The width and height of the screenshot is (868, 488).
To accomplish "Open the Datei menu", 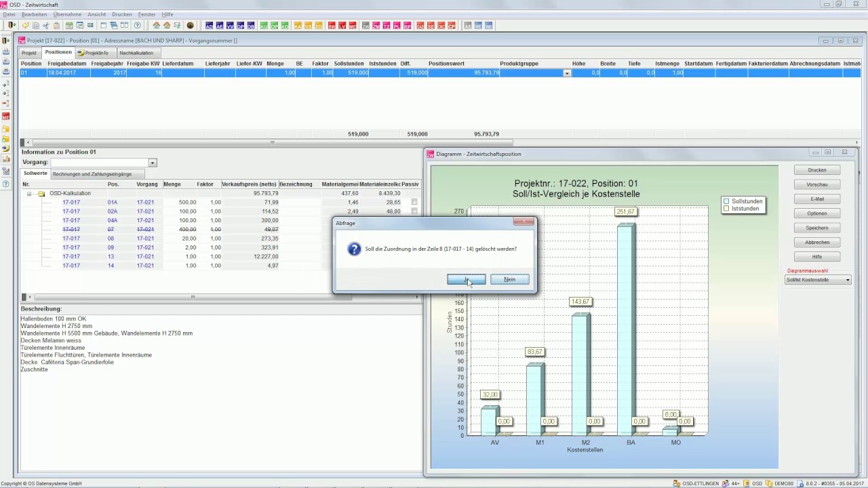I will tap(9, 14).
